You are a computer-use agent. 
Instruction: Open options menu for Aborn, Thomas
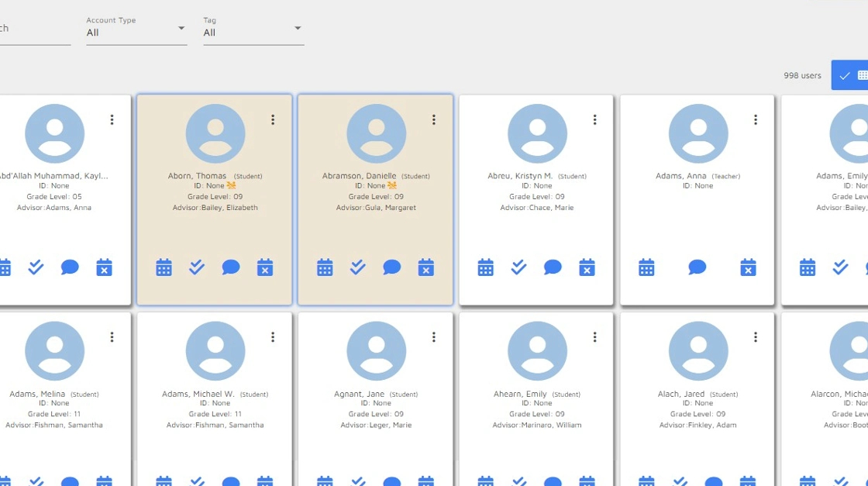pyautogui.click(x=273, y=119)
